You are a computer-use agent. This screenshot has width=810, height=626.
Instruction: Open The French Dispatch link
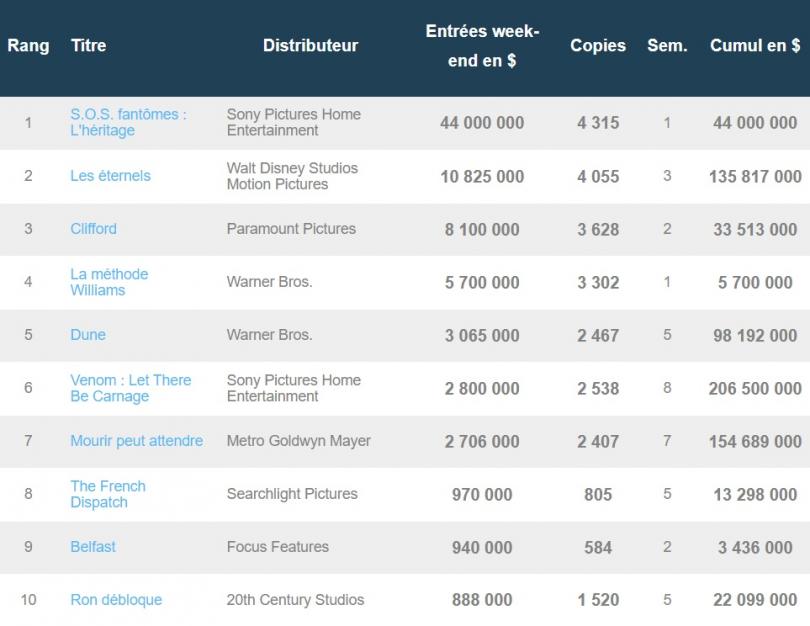coord(108,494)
